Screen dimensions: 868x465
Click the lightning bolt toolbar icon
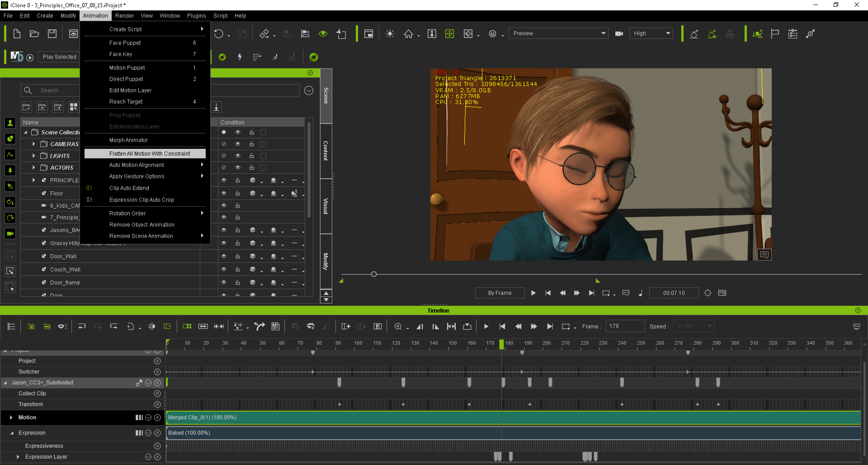point(240,57)
